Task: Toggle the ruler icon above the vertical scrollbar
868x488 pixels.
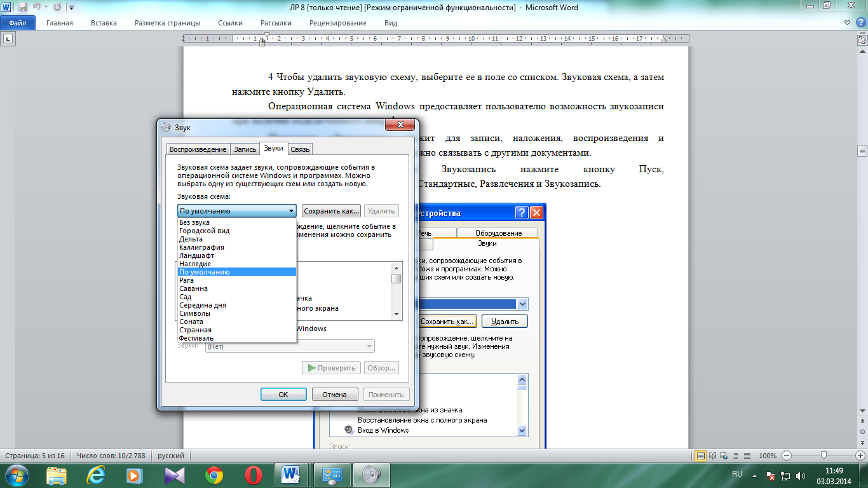Action: [x=862, y=39]
